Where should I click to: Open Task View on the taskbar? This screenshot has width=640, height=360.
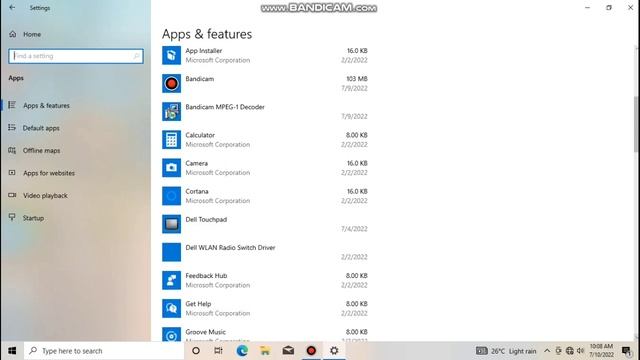[218, 351]
